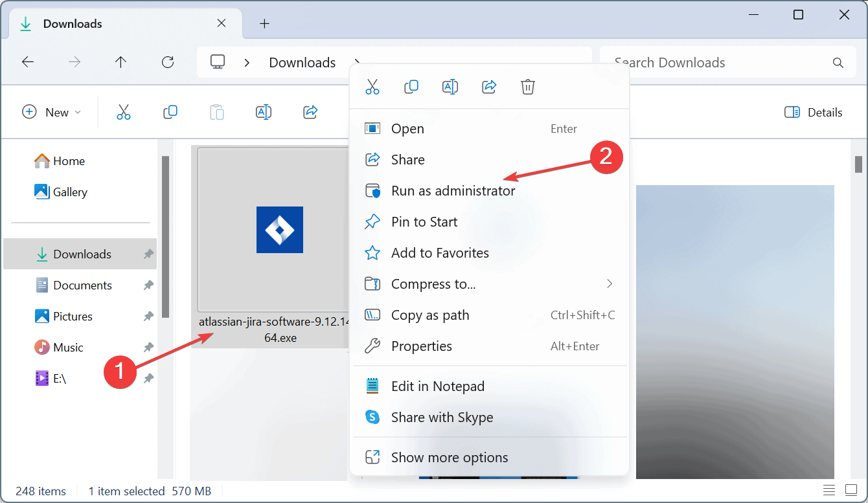
Task: Select Edit in Notepad
Action: coord(489,386)
